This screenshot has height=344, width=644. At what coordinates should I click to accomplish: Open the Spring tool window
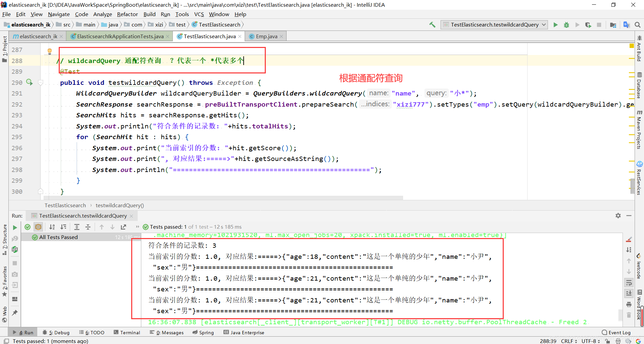[203, 333]
